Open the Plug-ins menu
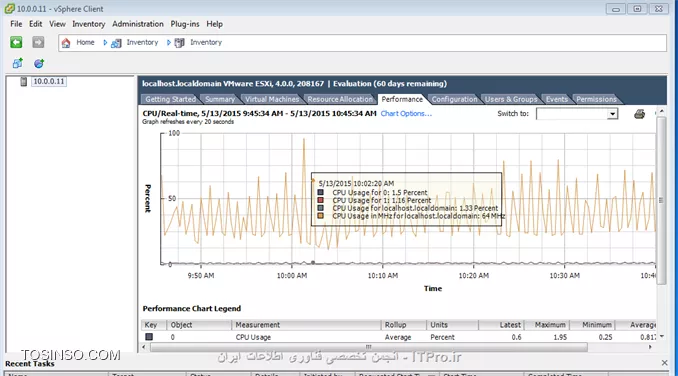Screen dimensions: 678x376 [x=185, y=24]
